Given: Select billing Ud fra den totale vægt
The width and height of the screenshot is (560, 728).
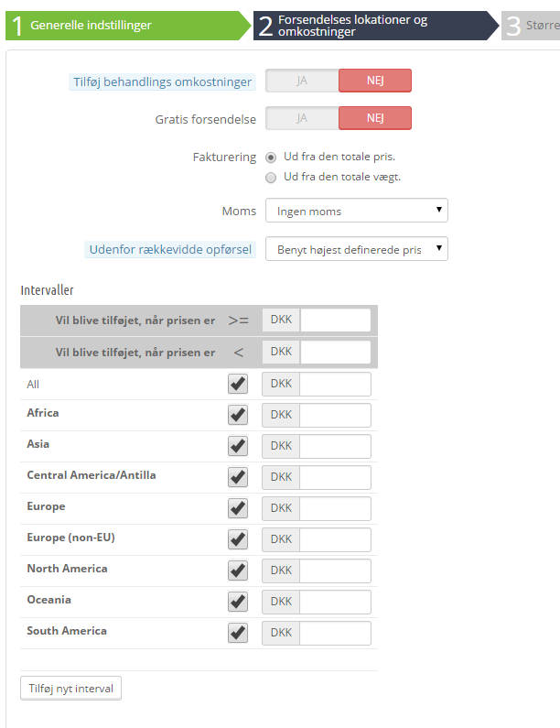Looking at the screenshot, I should coord(271,178).
